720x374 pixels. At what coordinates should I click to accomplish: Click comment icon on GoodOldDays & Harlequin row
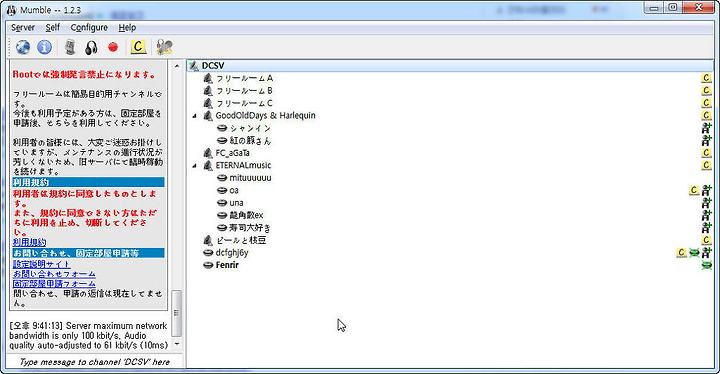706,115
